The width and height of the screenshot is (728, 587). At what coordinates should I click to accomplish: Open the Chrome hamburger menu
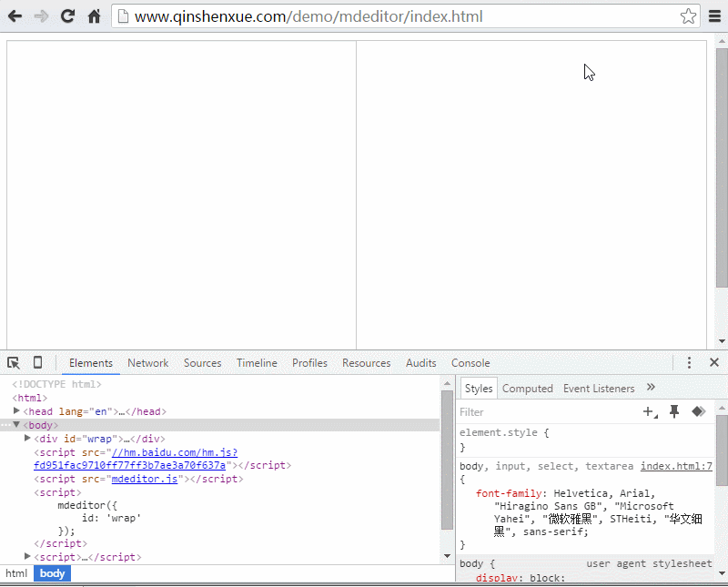point(715,16)
